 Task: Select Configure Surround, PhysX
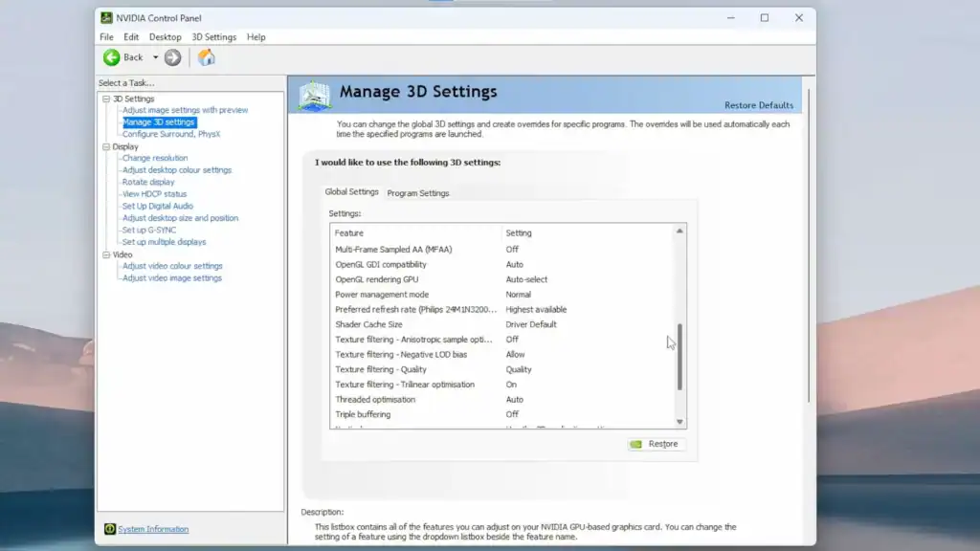[171, 134]
